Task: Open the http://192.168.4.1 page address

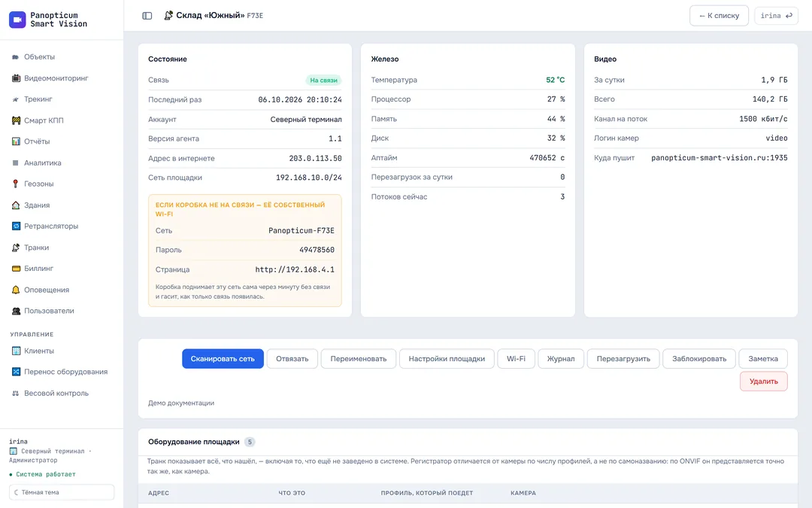Action: click(295, 269)
